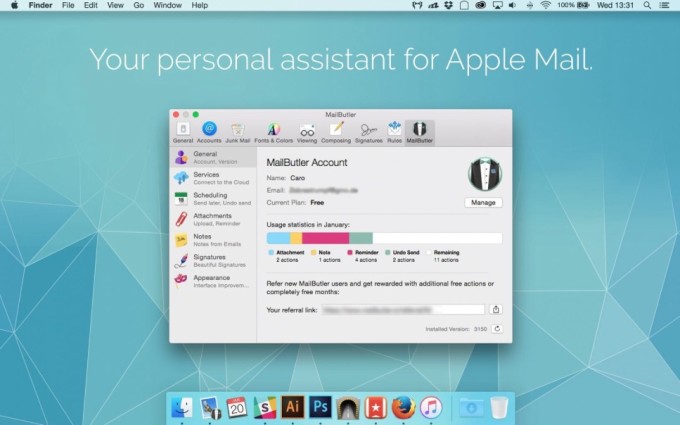The width and height of the screenshot is (680, 425).
Task: Open Finder from the Dock
Action: coord(182,407)
